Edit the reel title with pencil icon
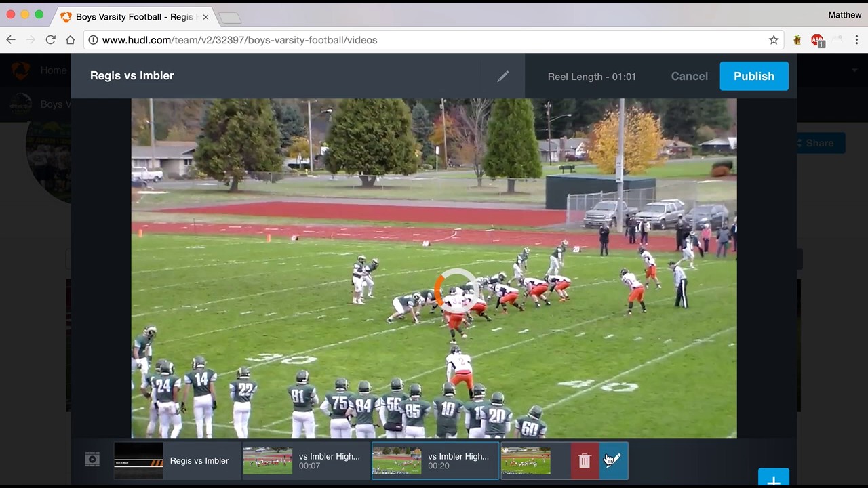Screen dimensions: 868x488 502,77
